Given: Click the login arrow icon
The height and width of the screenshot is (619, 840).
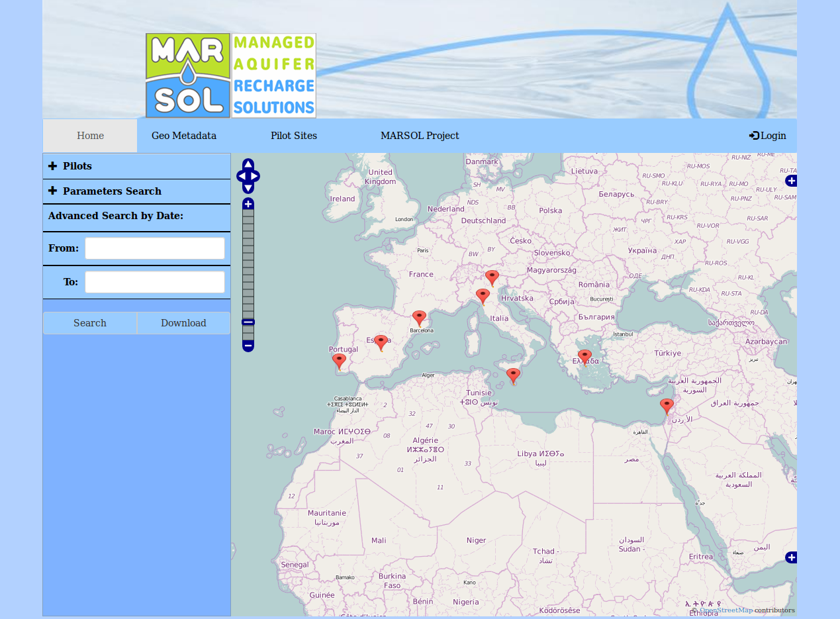Looking at the screenshot, I should tap(754, 136).
